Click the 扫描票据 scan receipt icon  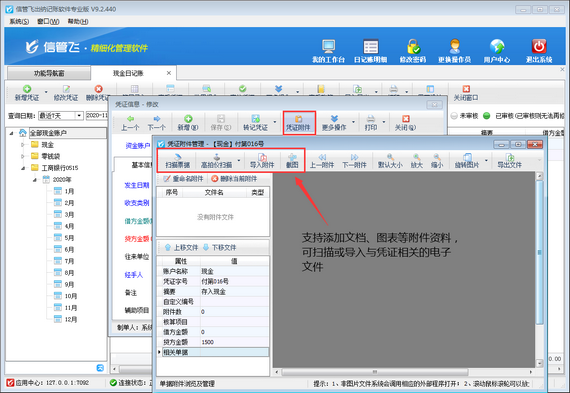point(177,157)
